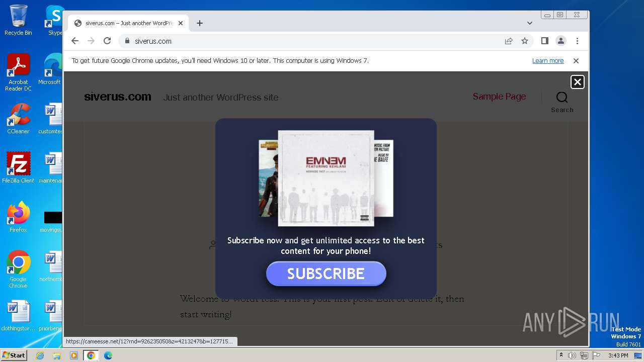Launch Microsoft Edge from the taskbar

(108, 355)
